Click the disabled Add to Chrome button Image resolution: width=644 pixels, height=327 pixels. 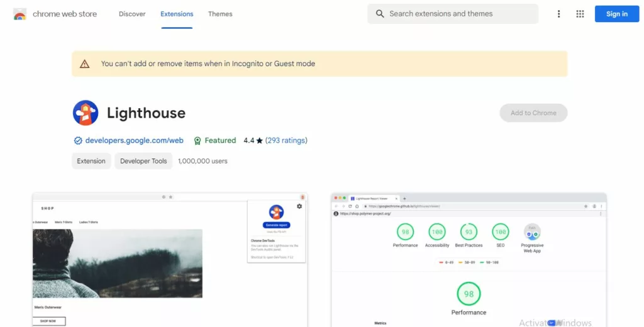coord(533,113)
